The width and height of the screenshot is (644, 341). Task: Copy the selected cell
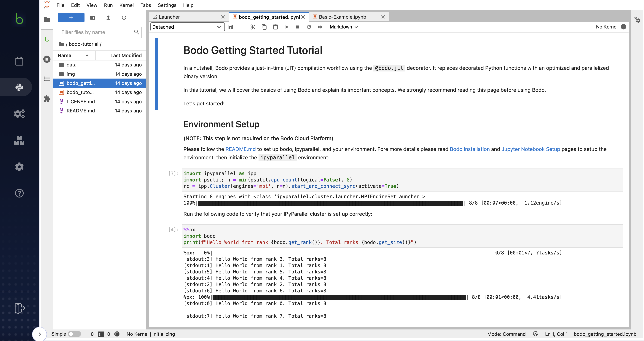(264, 27)
